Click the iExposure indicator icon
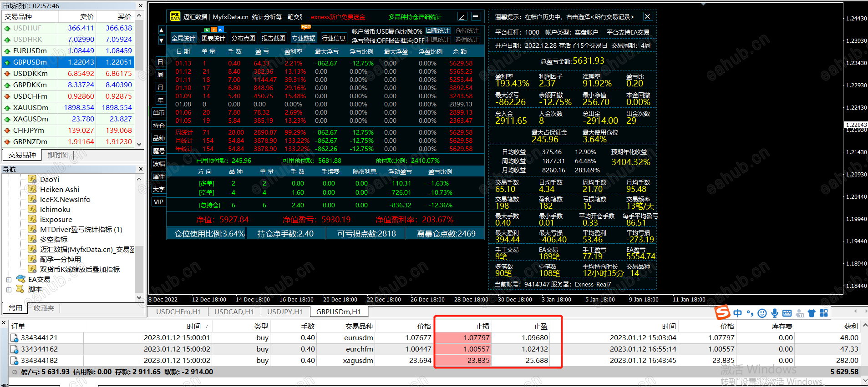The image size is (868, 387). 32,219
